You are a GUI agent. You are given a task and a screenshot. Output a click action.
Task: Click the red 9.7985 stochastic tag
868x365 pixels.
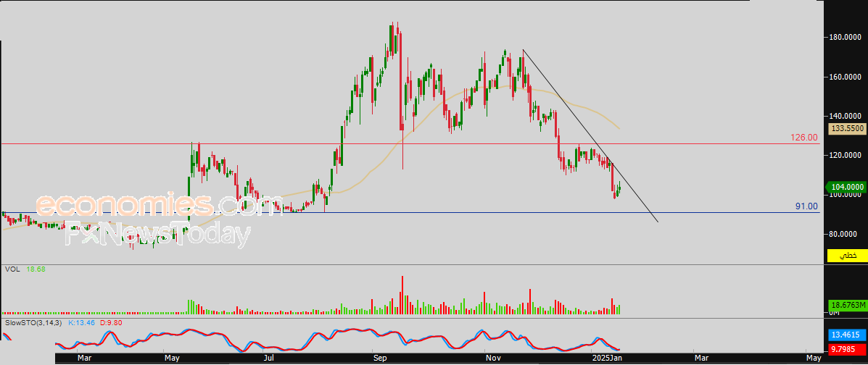pos(846,349)
